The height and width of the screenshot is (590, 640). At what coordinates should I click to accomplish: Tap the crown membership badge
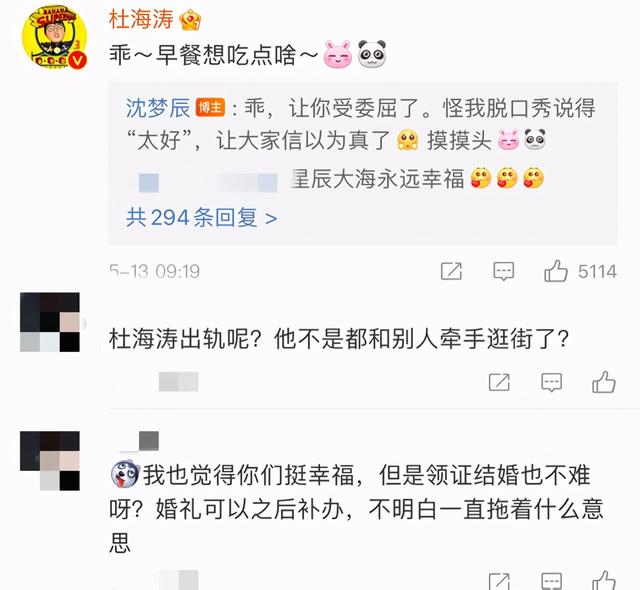tap(190, 20)
